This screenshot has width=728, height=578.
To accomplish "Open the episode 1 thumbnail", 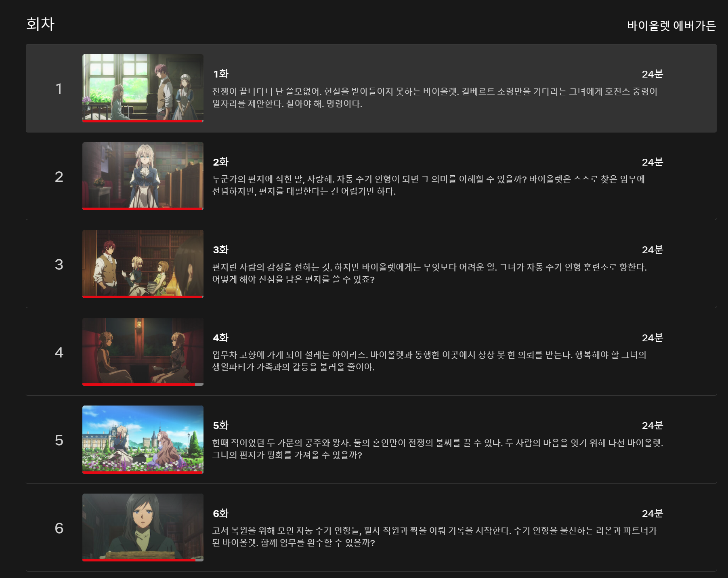I will coord(143,88).
